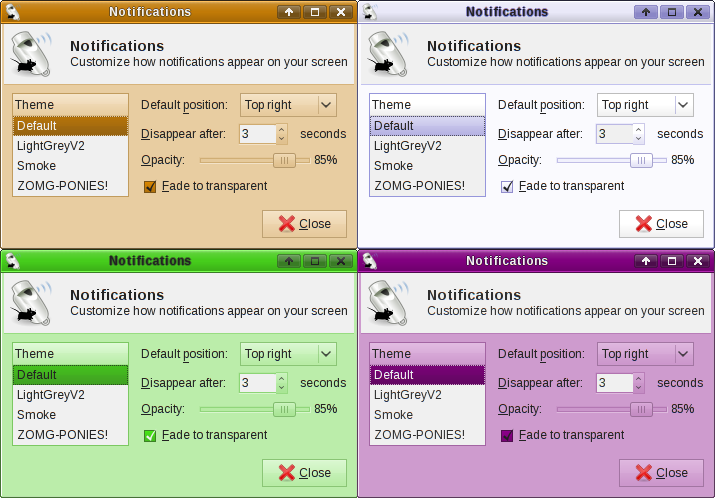Viewport: 715px width, 498px height.
Task: Click the maximize icon in the green title bar
Action: pyautogui.click(x=315, y=261)
